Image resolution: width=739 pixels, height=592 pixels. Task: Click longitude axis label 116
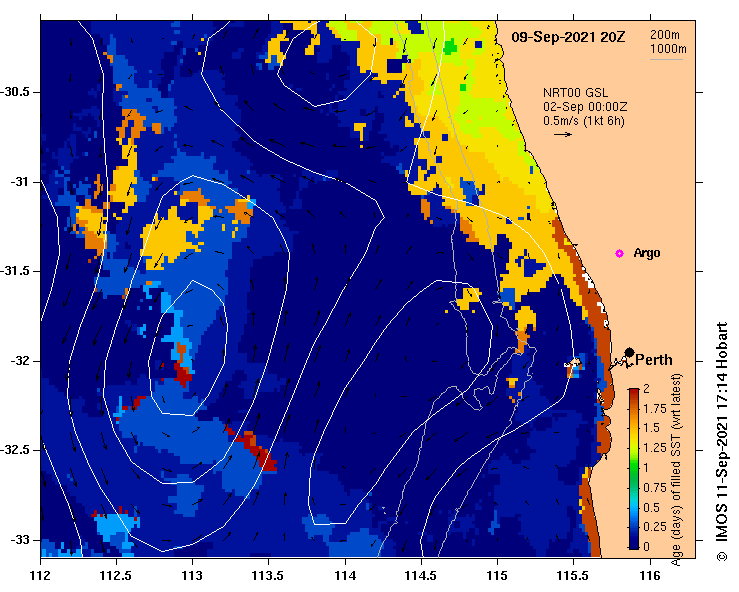(650, 576)
